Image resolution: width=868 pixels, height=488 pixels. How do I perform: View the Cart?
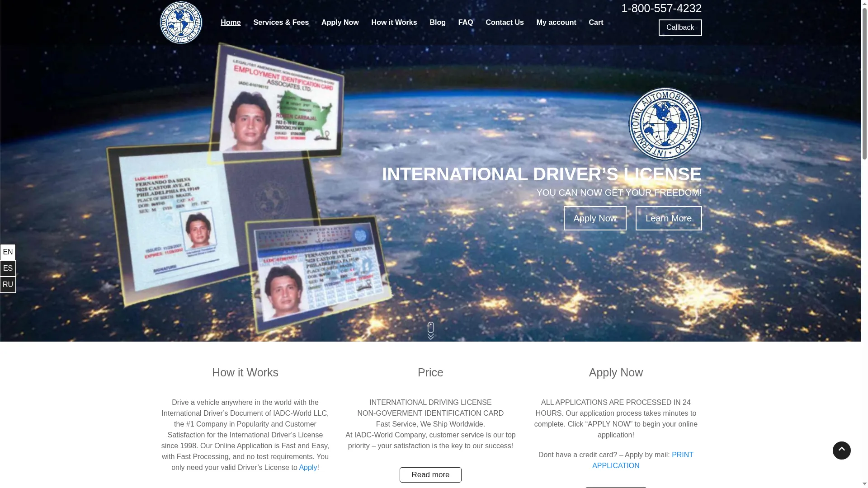596,23
